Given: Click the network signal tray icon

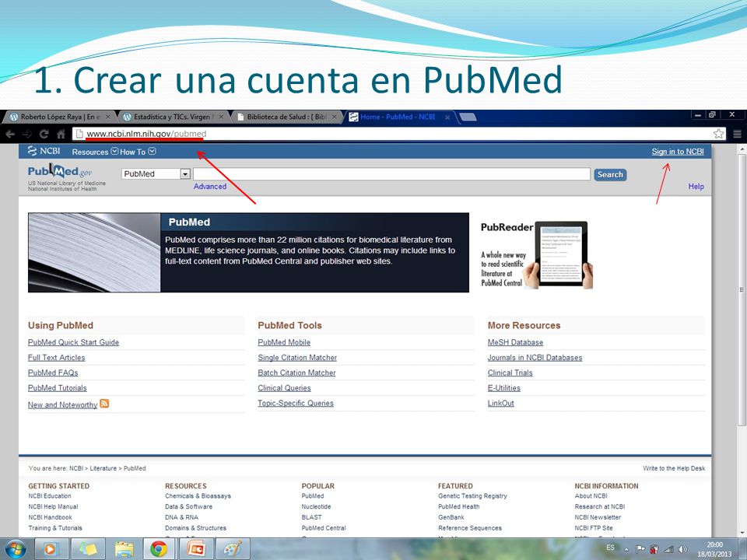Looking at the screenshot, I should [x=669, y=549].
